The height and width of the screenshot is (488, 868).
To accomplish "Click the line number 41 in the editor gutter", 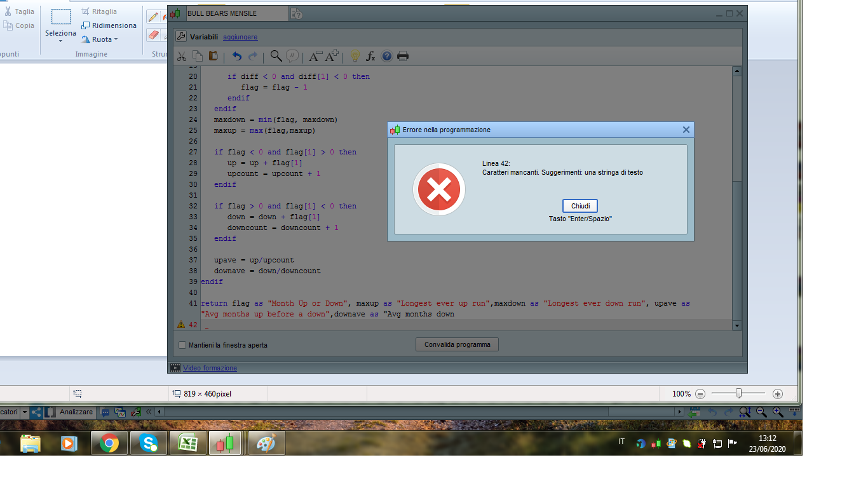I will (193, 303).
